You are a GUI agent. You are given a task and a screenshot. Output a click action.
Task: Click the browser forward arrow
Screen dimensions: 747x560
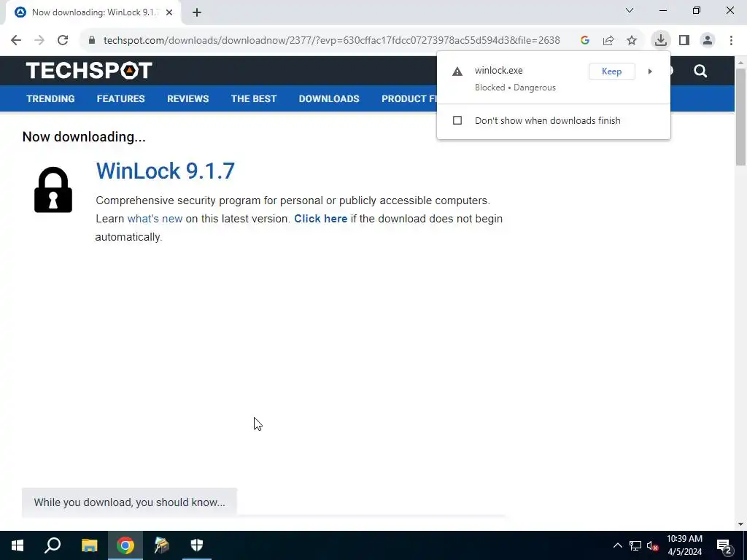pyautogui.click(x=39, y=41)
